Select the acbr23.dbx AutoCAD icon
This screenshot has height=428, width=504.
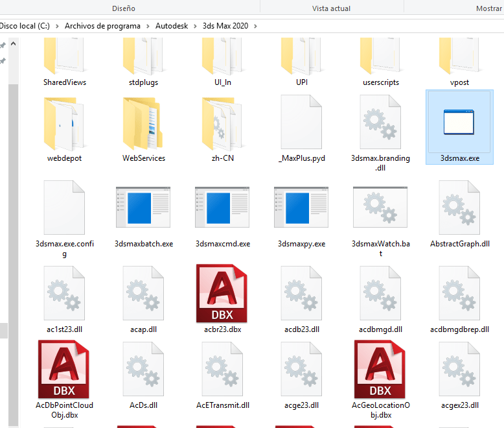[x=222, y=293]
